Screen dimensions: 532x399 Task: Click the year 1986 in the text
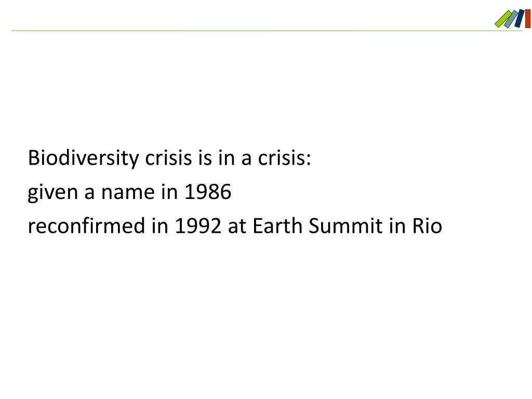(x=208, y=192)
